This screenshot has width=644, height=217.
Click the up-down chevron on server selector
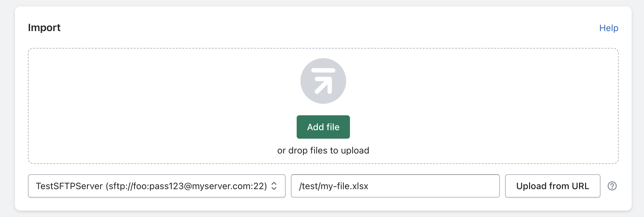coord(274,186)
